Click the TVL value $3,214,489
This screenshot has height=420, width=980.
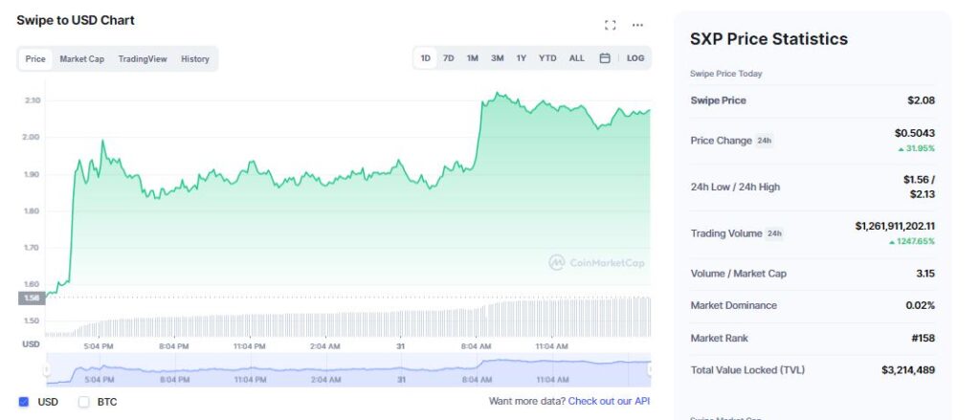(x=908, y=370)
